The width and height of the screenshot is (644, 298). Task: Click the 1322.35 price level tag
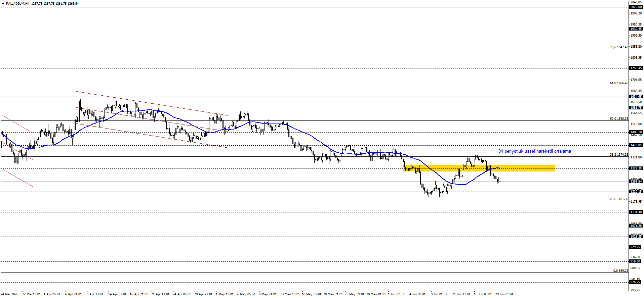636,168
